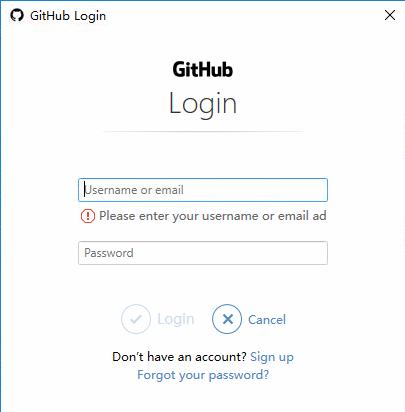405x412 pixels.
Task: Click the "Don't have an account?" text
Action: (179, 357)
